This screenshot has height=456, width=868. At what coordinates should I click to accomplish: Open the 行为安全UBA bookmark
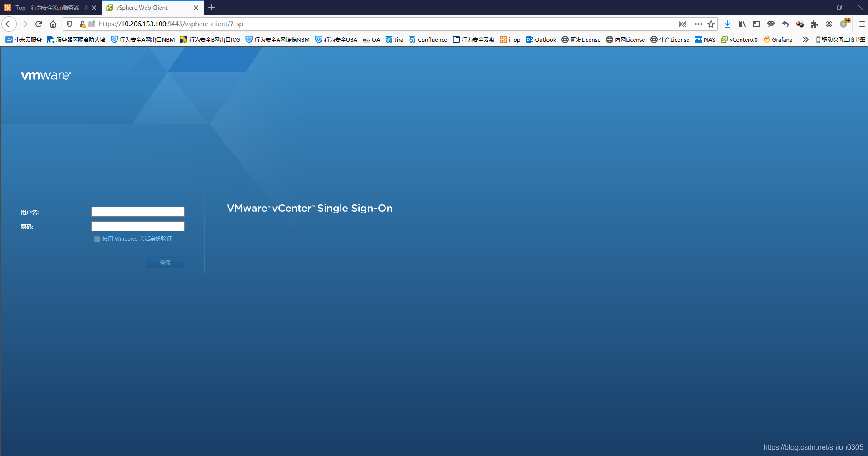pyautogui.click(x=336, y=39)
